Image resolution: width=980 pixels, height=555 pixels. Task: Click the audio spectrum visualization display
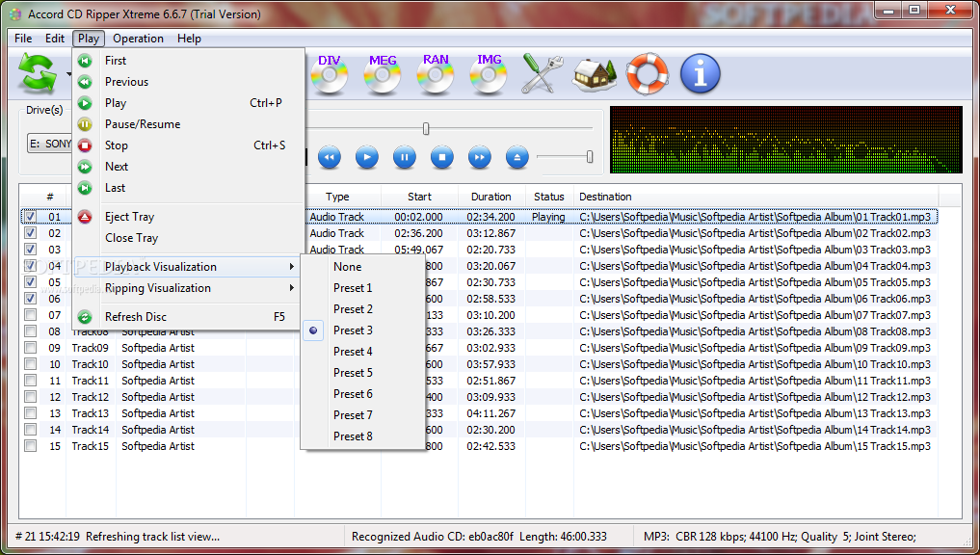pos(785,140)
